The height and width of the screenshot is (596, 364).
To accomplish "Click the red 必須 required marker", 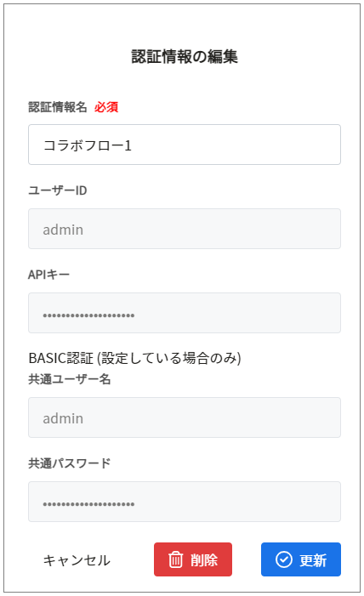I will click(106, 107).
